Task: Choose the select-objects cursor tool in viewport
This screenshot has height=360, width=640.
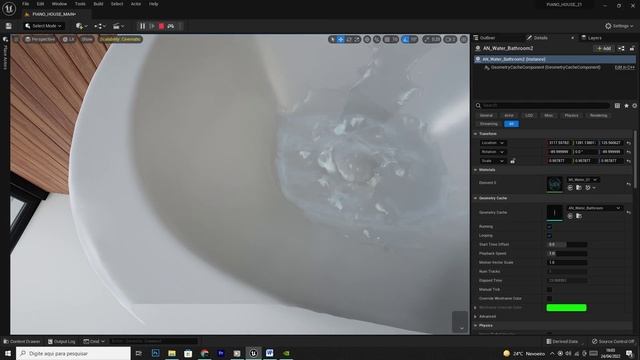Action: (333, 39)
